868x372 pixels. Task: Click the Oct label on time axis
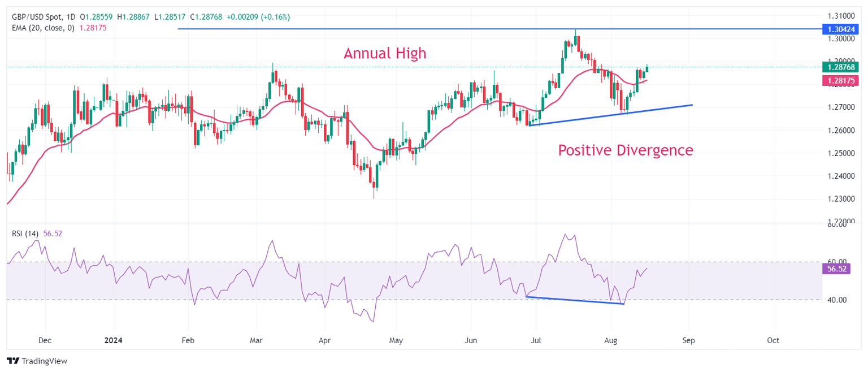[773, 341]
